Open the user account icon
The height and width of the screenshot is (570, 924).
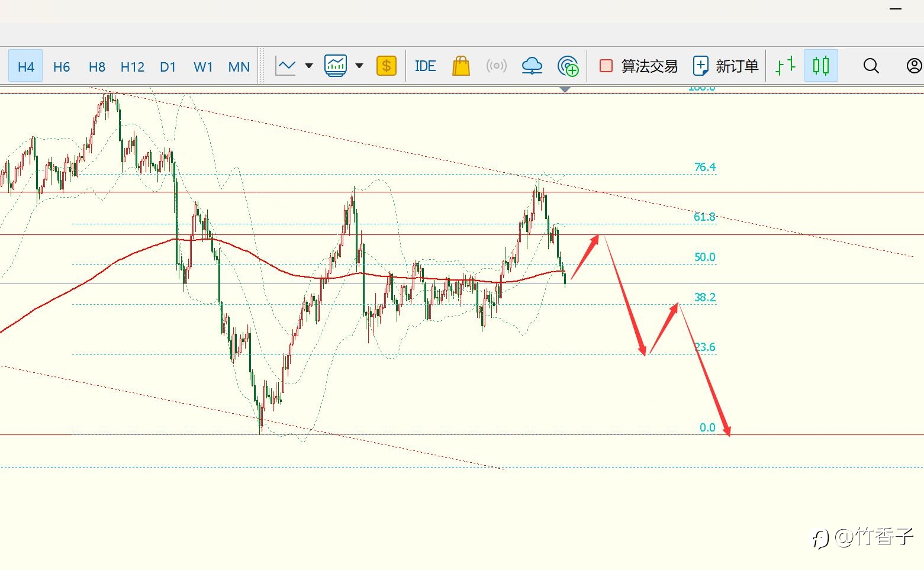point(914,66)
